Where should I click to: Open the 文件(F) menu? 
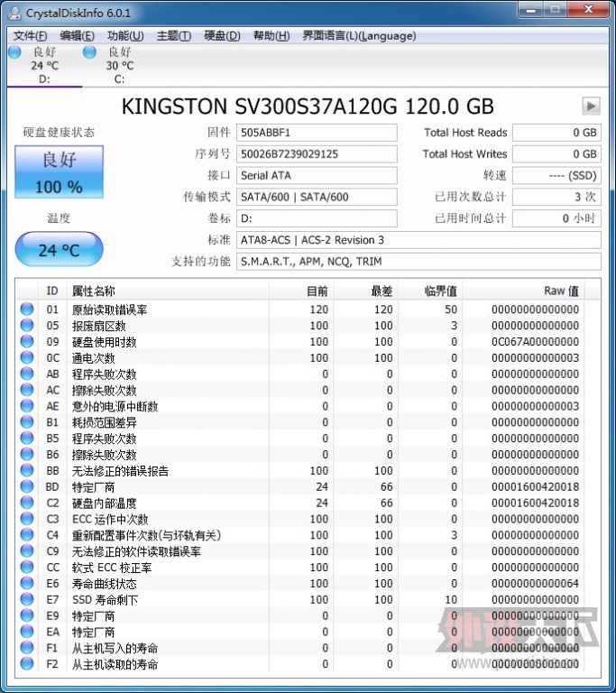pos(30,36)
